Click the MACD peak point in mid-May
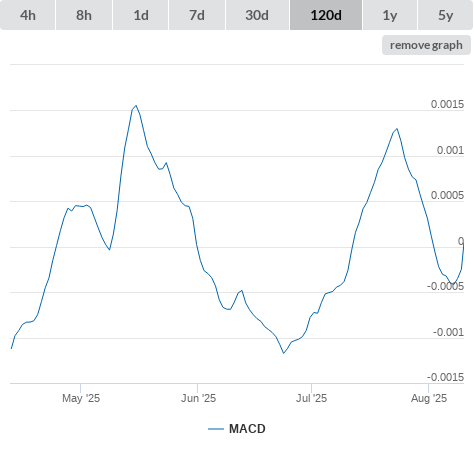474x455 pixels. [x=136, y=106]
